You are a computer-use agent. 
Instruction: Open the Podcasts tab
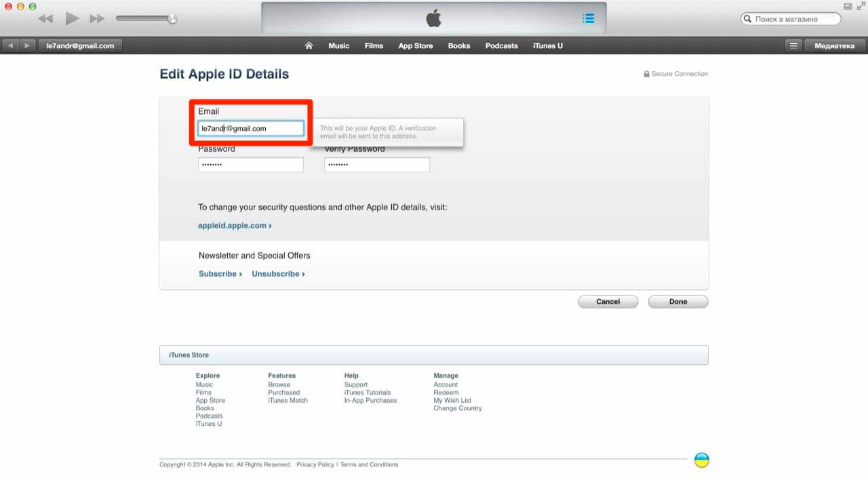click(501, 45)
